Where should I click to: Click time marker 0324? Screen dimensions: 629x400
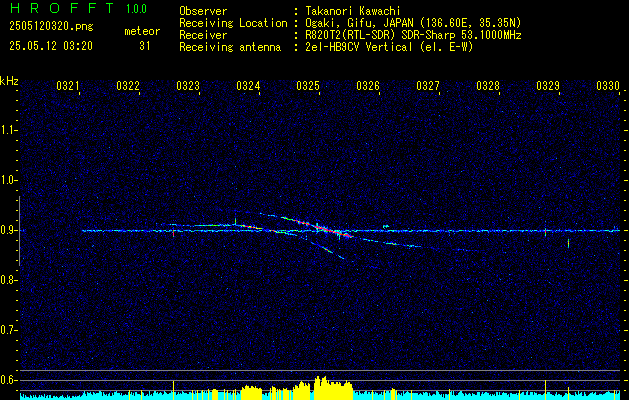(248, 86)
